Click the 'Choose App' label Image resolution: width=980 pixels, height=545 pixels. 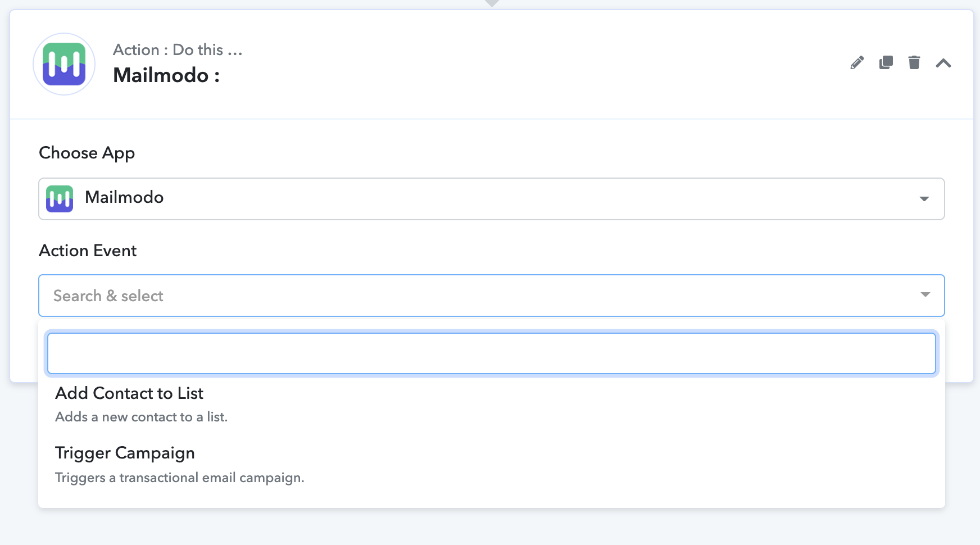[87, 153]
